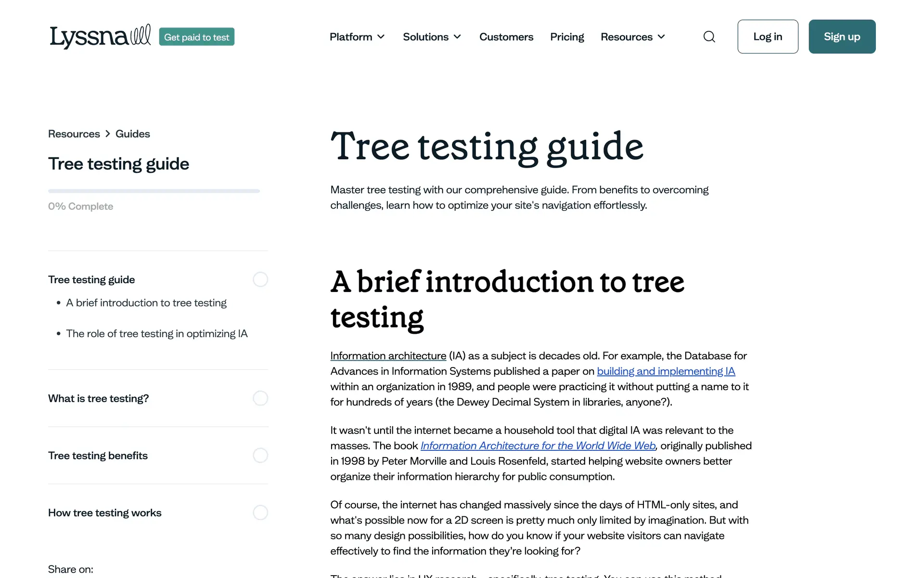This screenshot has height=578, width=924.
Task: Go to the Customers page
Action: (x=506, y=37)
